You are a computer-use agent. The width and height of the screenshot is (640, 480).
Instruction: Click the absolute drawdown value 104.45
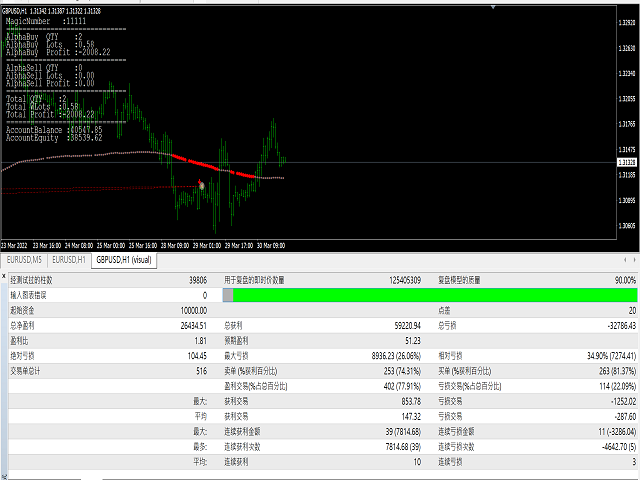(197, 356)
